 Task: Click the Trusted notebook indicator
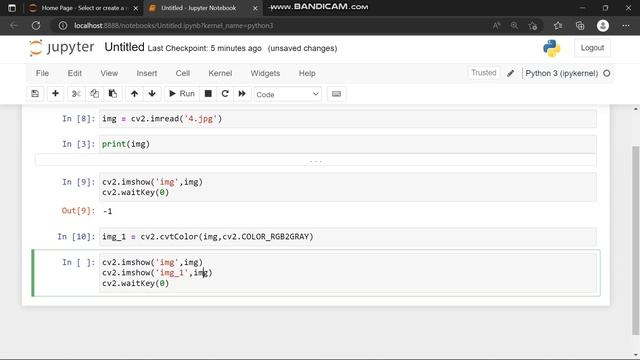coord(484,73)
